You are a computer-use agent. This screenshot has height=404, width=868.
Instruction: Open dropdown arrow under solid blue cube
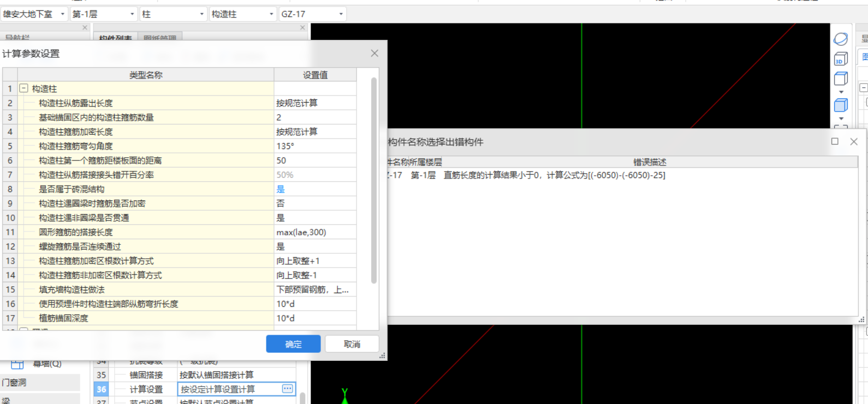(841, 118)
